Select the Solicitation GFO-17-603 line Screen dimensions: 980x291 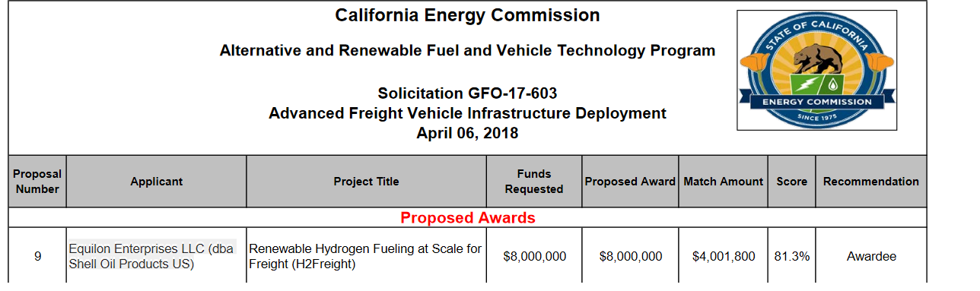(467, 93)
